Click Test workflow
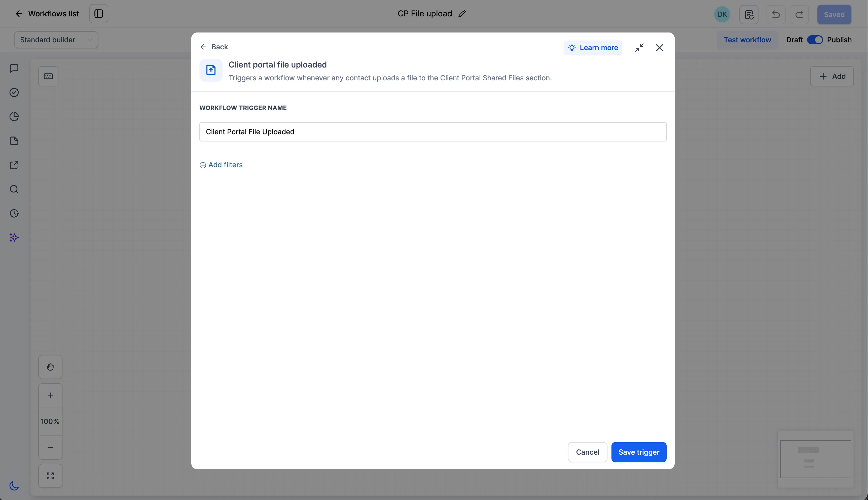 pyautogui.click(x=747, y=40)
